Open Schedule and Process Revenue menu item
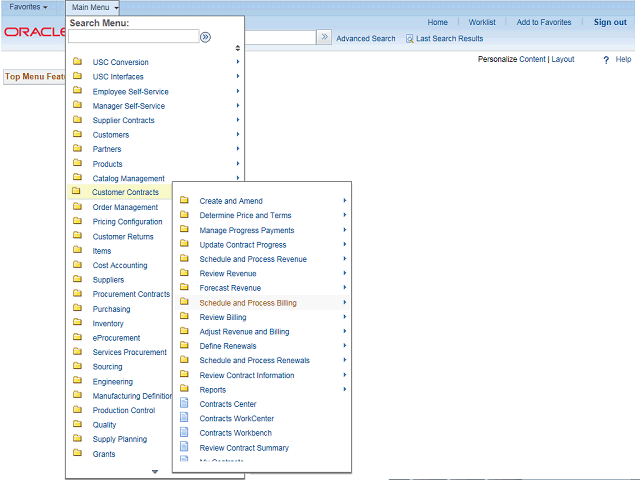This screenshot has width=640, height=480. (253, 259)
